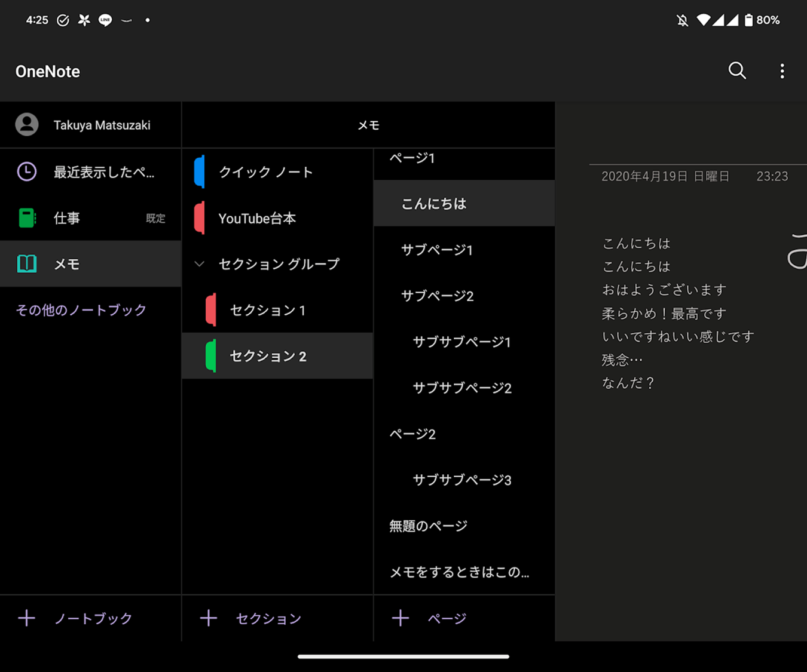Click the red YouTube台本 section tab icon
The width and height of the screenshot is (807, 672).
click(200, 218)
